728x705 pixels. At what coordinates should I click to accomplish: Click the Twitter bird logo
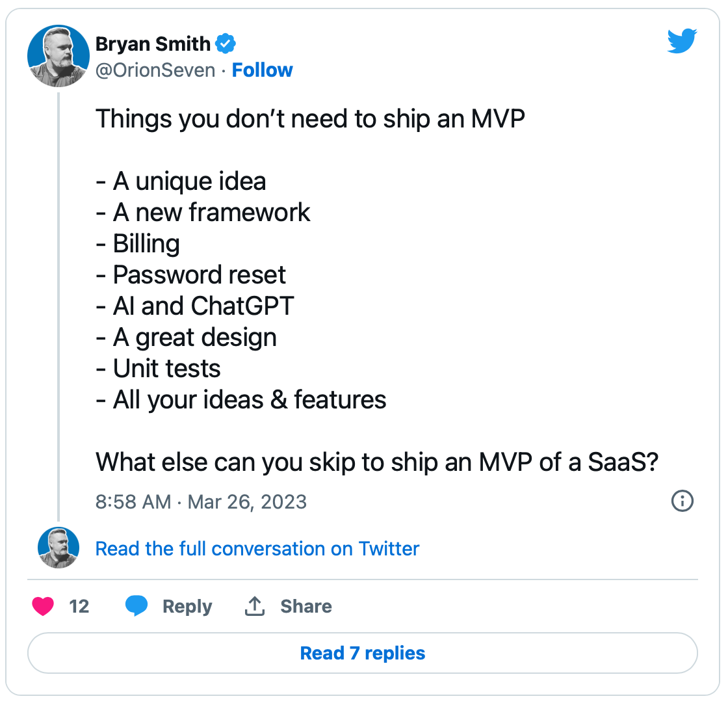click(682, 41)
